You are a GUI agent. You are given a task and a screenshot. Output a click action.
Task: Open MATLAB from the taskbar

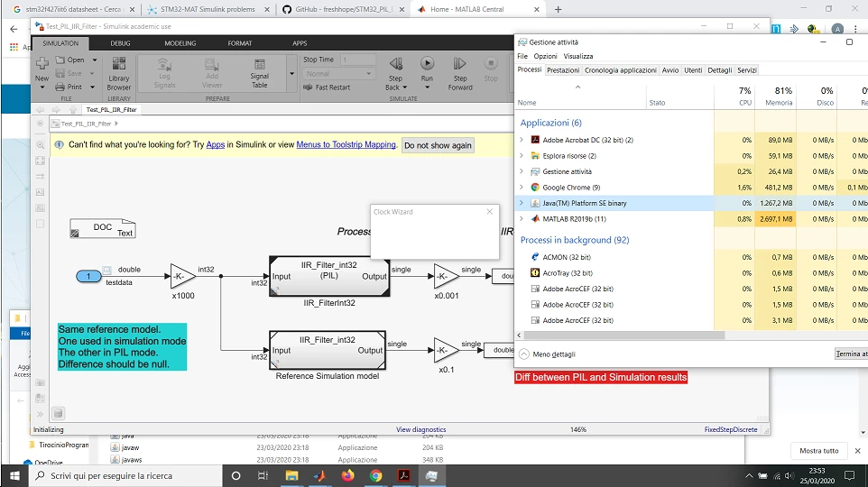click(x=319, y=475)
